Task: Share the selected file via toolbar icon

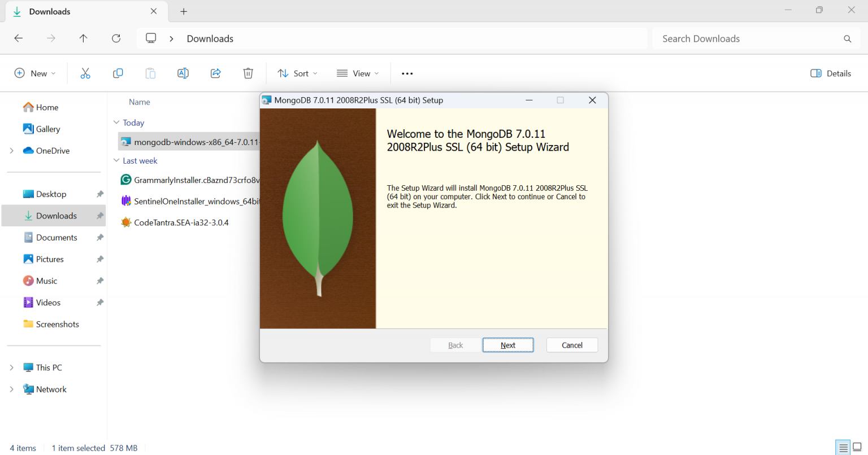Action: point(215,73)
